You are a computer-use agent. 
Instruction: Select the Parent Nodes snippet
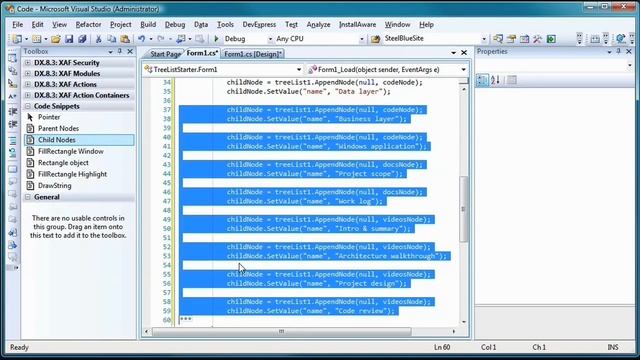pyautogui.click(x=80, y=129)
